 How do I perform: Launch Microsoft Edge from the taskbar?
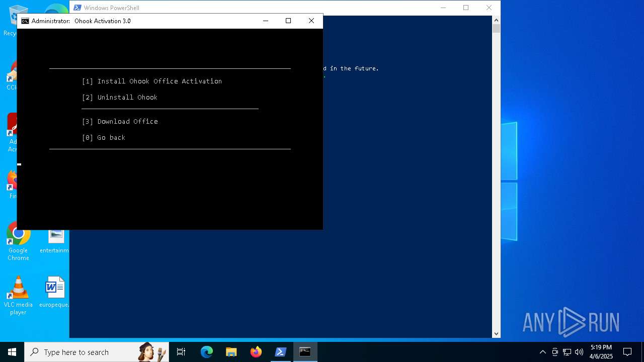tap(207, 352)
